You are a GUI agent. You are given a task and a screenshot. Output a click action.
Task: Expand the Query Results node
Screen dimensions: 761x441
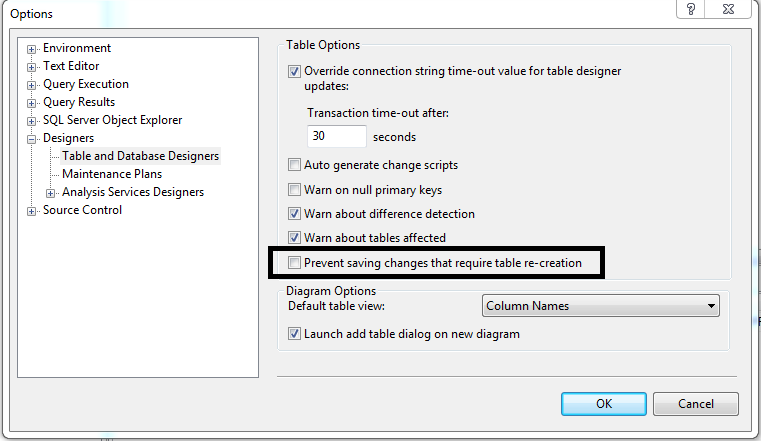[x=33, y=102]
